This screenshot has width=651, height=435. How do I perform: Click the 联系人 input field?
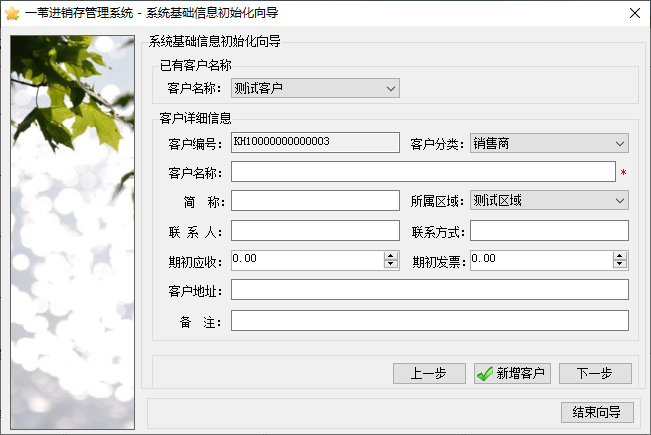pyautogui.click(x=315, y=230)
